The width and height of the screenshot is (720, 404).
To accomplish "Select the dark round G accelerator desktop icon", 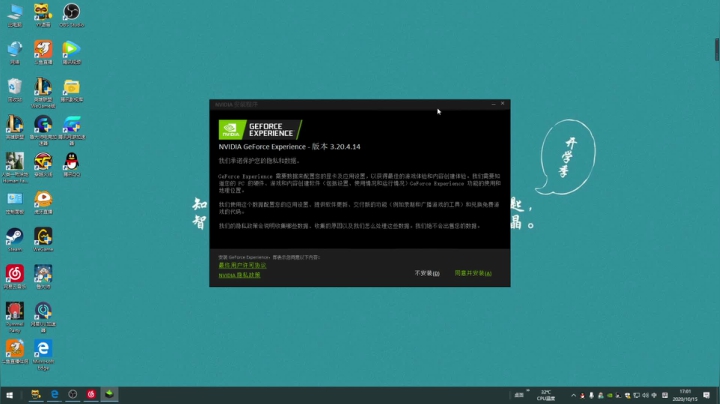I will tap(43, 130).
